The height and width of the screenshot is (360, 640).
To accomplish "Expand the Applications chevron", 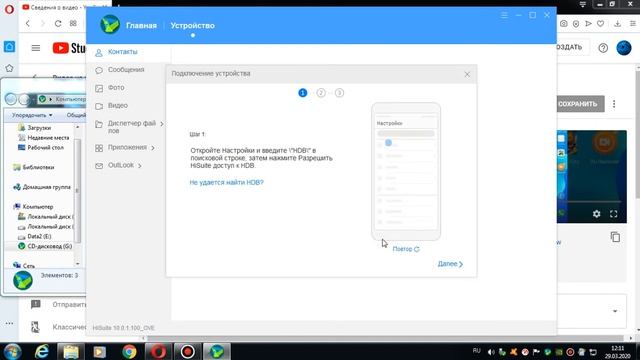I will point(153,148).
